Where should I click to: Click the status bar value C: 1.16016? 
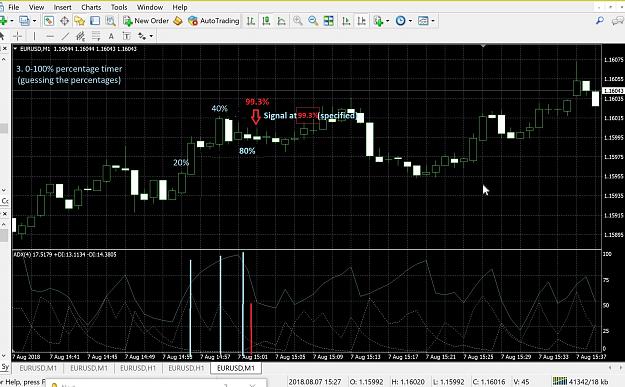(x=489, y=382)
